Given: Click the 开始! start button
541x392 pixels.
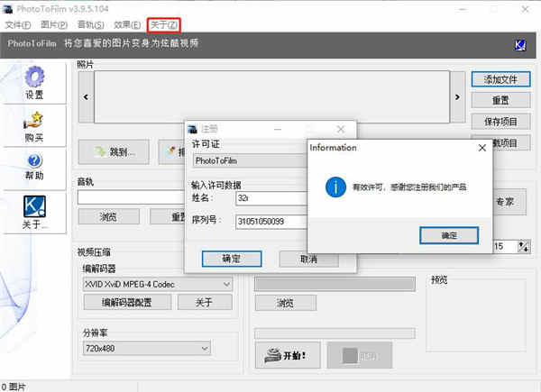Looking at the screenshot, I should click(x=288, y=355).
